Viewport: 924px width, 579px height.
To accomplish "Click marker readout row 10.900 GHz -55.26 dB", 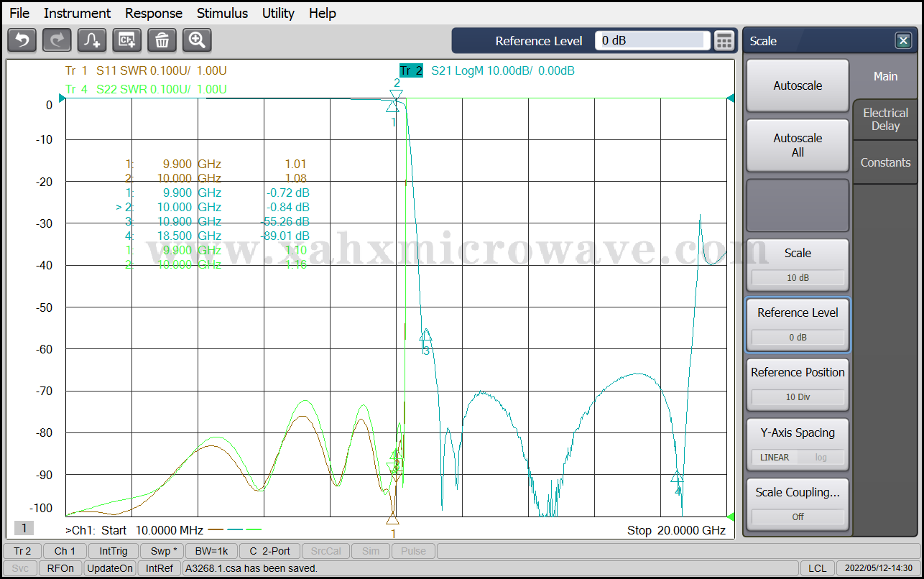I will tap(218, 221).
